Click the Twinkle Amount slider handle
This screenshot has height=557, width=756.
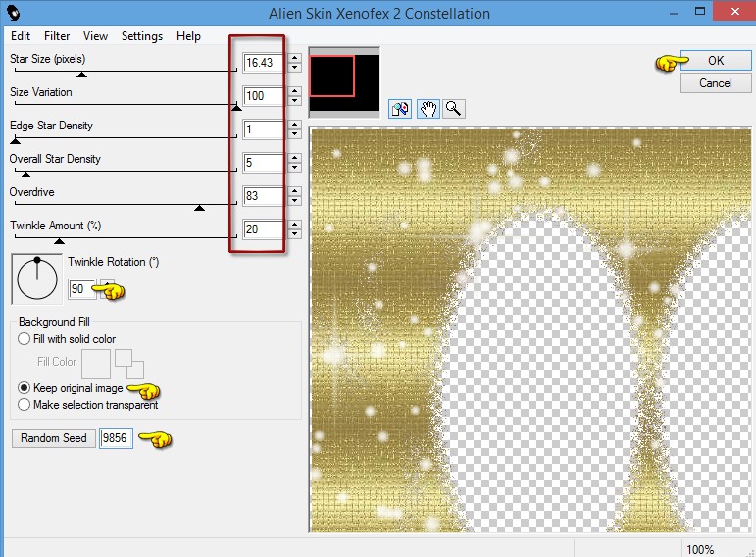point(59,240)
